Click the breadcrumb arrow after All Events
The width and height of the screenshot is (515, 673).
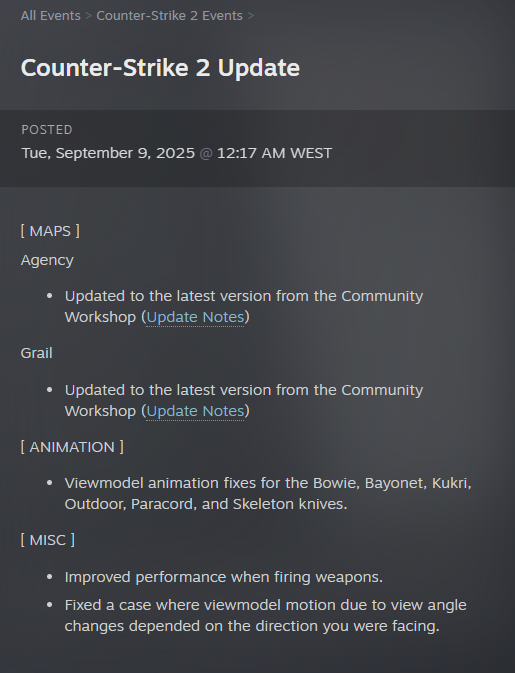88,16
